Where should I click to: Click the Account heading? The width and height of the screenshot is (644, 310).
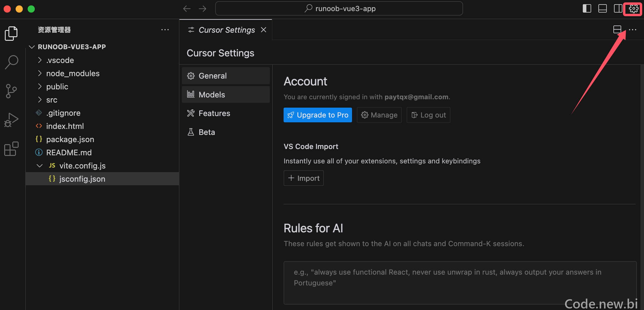pyautogui.click(x=305, y=82)
